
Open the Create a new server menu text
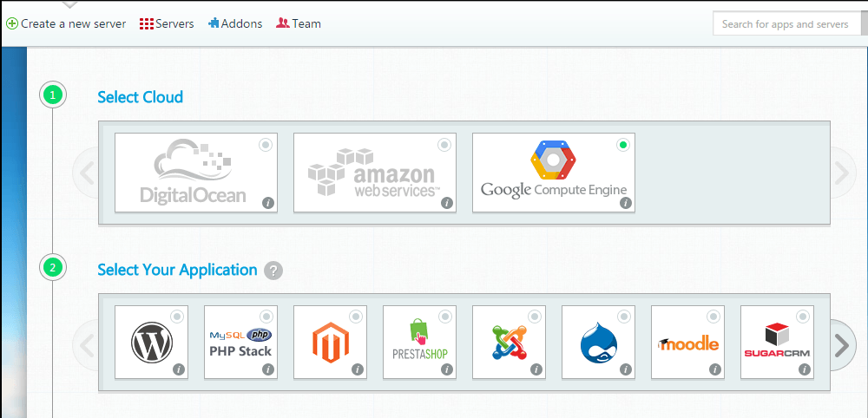74,23
